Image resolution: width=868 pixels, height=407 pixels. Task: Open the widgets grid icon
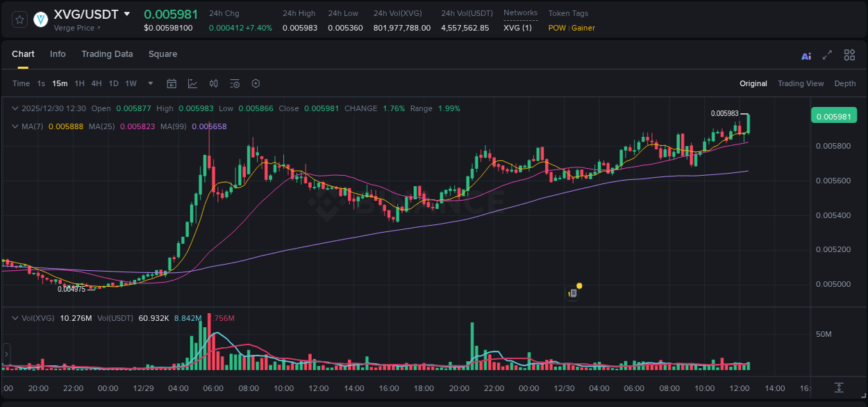pyautogui.click(x=849, y=56)
